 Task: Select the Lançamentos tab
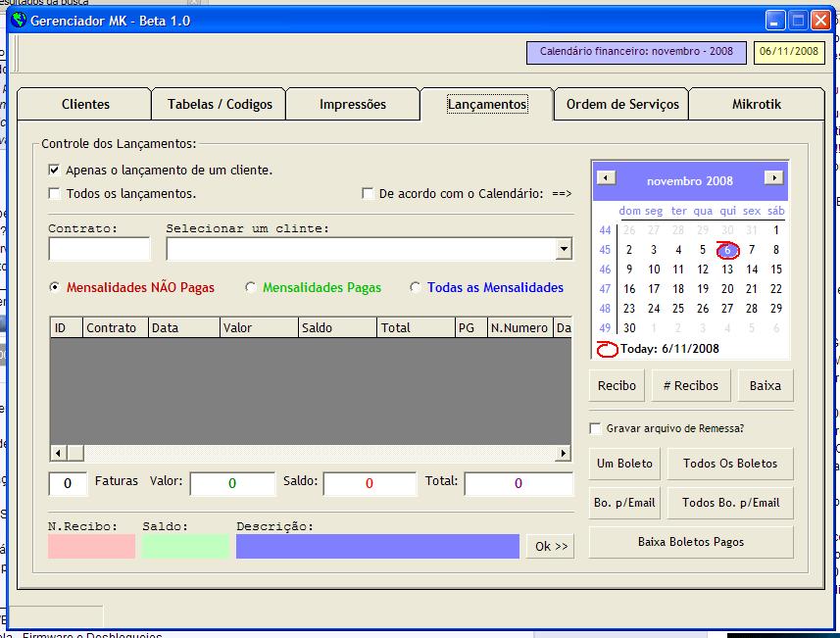(x=487, y=105)
